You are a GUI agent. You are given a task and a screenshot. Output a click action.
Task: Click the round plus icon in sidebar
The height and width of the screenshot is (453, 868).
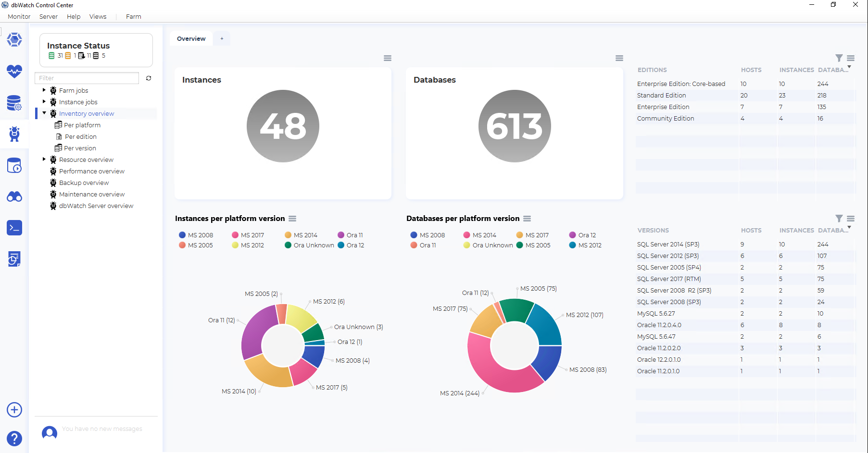point(14,410)
